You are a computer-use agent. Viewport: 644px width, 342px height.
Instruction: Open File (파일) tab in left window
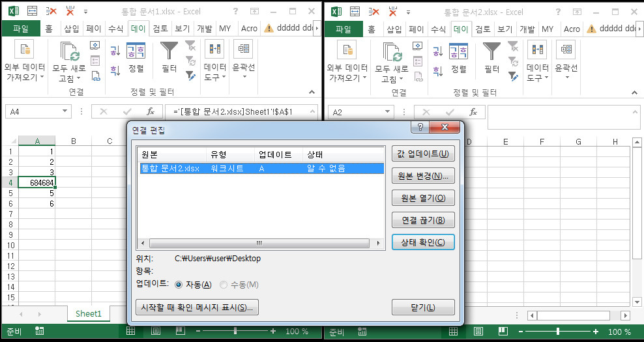click(21, 29)
